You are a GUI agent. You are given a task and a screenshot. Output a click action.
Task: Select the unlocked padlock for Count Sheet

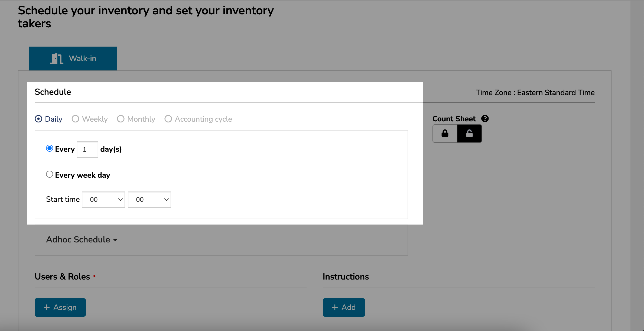(469, 133)
